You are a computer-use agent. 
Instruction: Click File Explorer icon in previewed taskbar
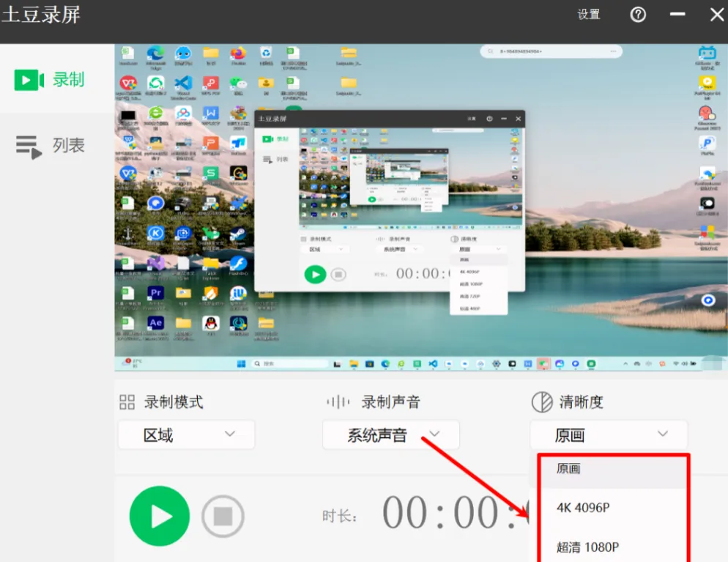click(x=354, y=363)
